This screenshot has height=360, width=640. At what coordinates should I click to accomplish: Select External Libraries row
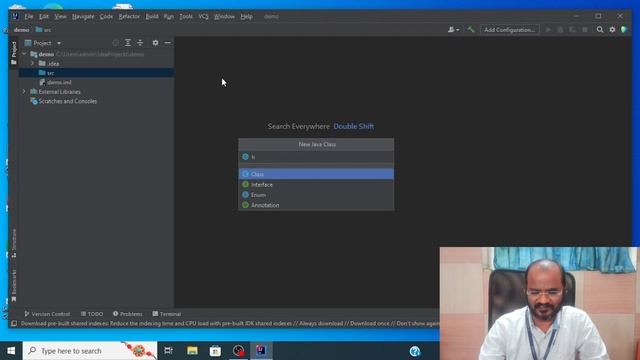(96, 91)
